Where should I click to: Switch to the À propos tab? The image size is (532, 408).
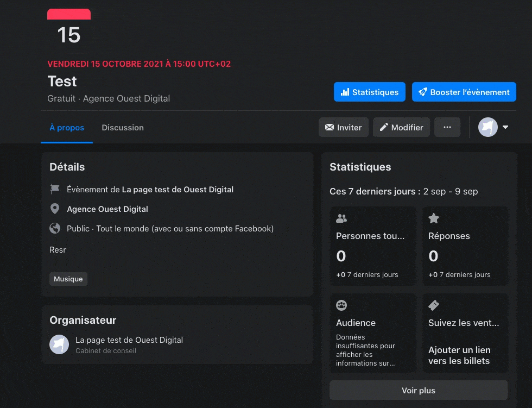pyautogui.click(x=67, y=128)
